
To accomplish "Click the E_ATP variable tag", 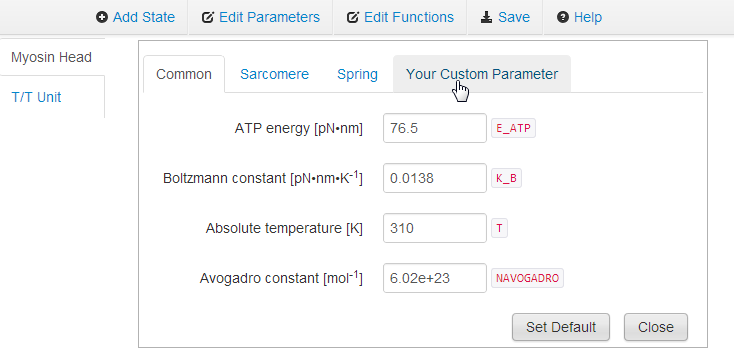I will (513, 128).
